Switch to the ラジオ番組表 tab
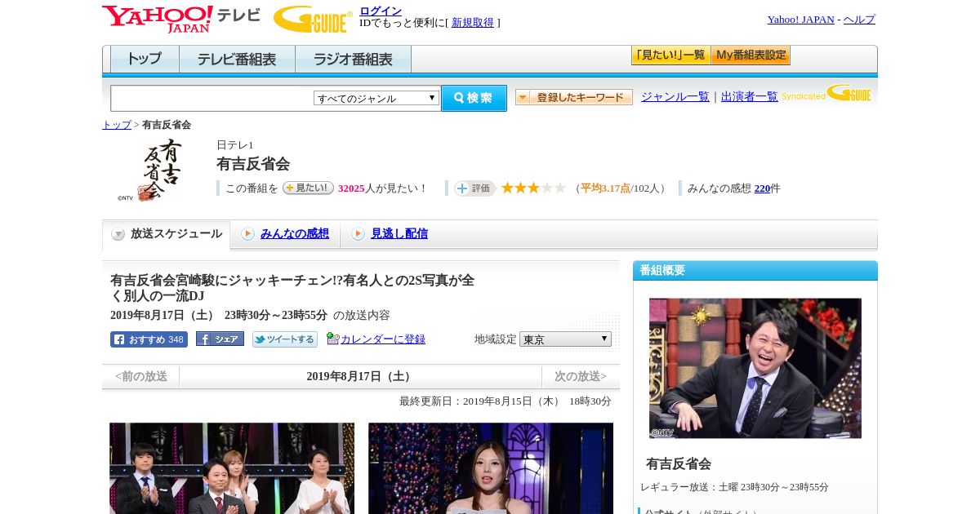Viewport: 980px width, 514px height. 353,60
